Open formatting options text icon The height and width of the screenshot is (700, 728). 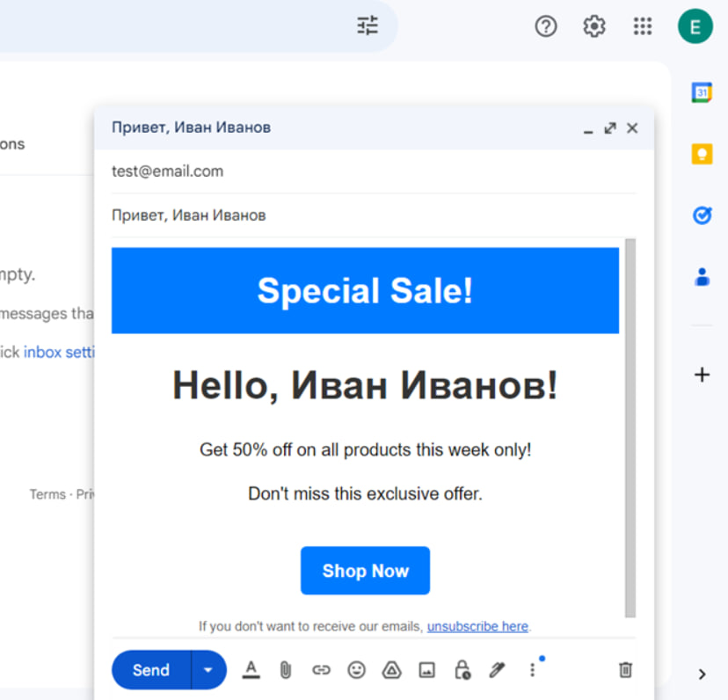251,670
